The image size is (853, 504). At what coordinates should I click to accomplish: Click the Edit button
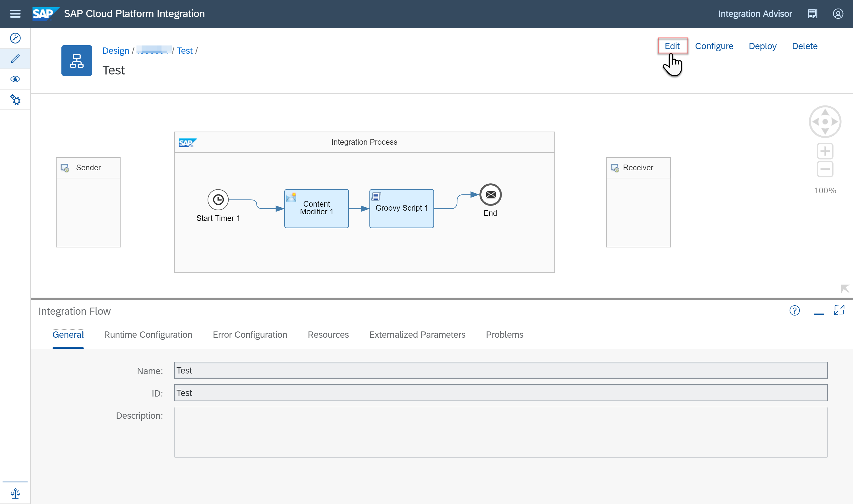672,46
